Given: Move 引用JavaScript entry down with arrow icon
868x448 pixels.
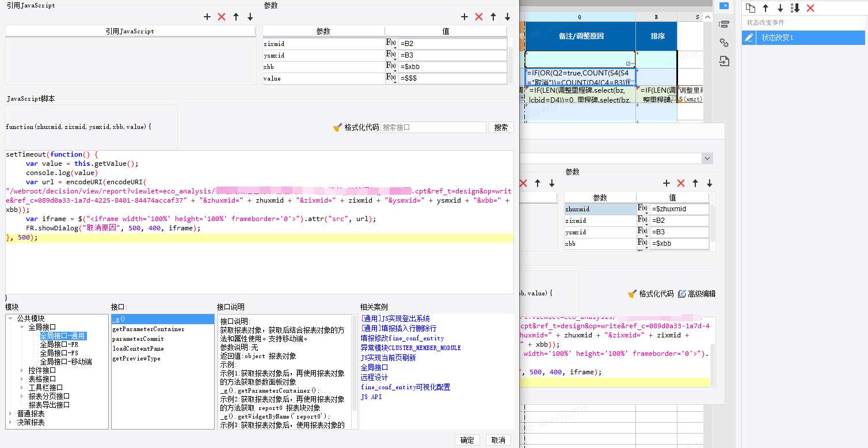Looking at the screenshot, I should (x=250, y=17).
